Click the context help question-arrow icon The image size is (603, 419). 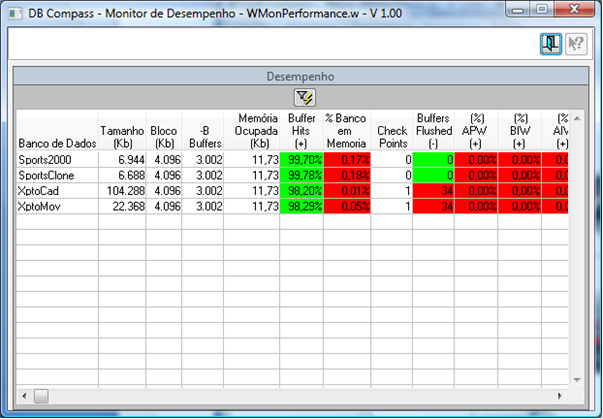coord(576,44)
